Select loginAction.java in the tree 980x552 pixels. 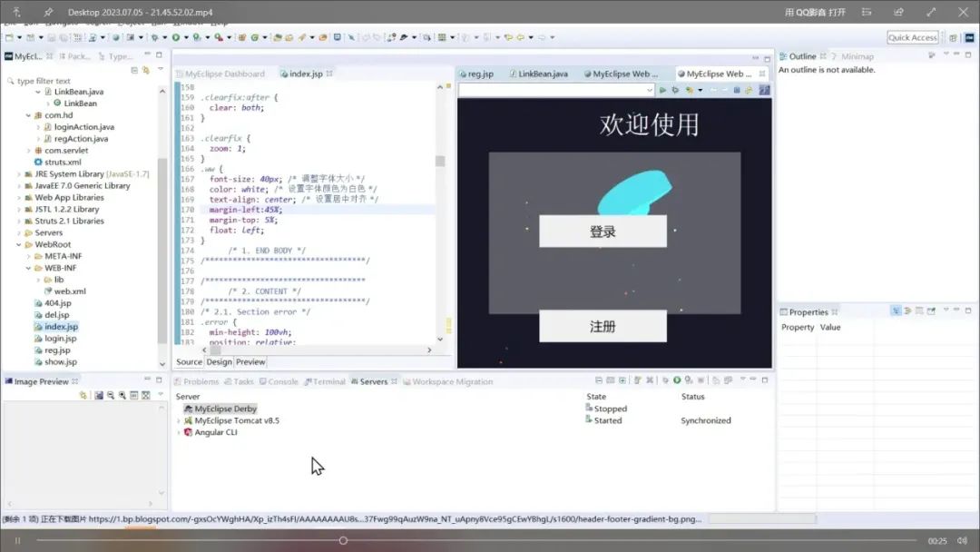pyautogui.click(x=83, y=127)
